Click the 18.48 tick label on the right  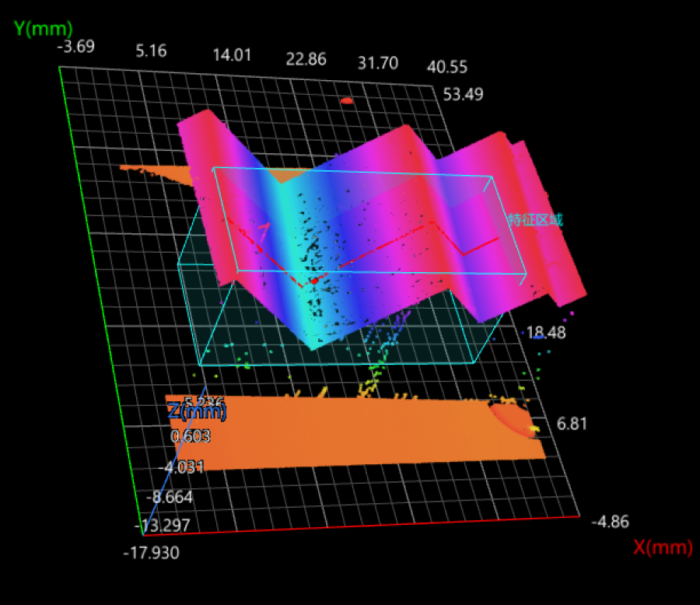(x=545, y=334)
